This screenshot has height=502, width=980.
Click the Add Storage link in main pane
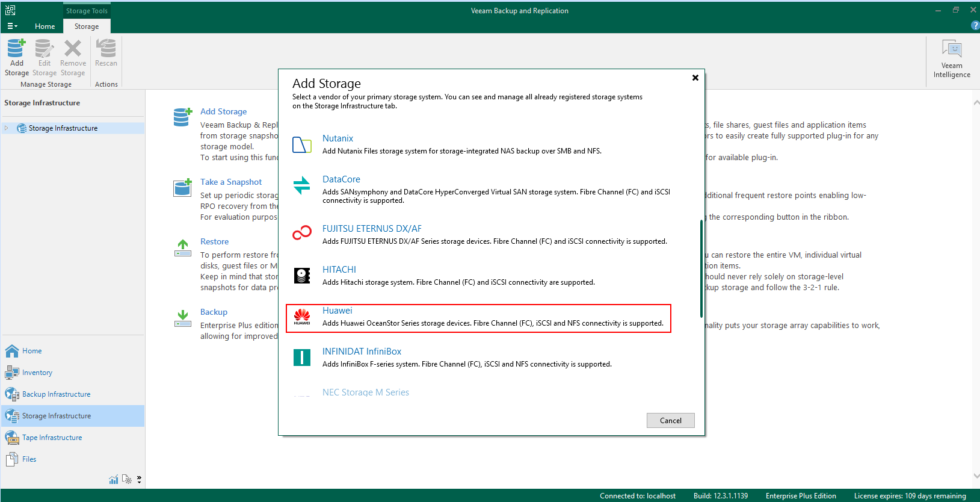point(223,111)
